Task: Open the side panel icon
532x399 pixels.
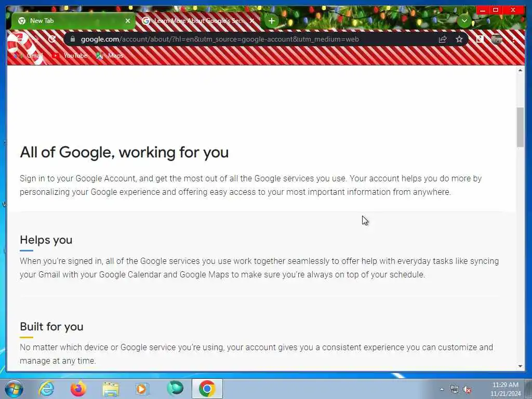Action: [x=480, y=39]
